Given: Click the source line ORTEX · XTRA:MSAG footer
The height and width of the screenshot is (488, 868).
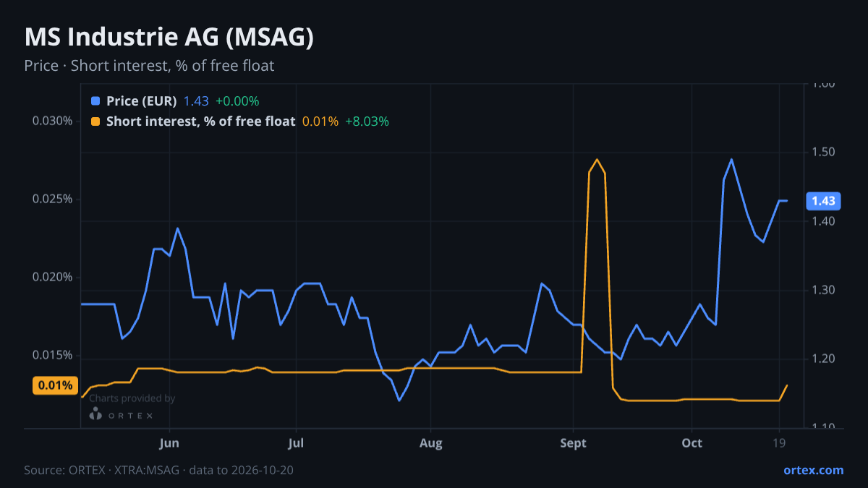Looking at the screenshot, I should [158, 471].
